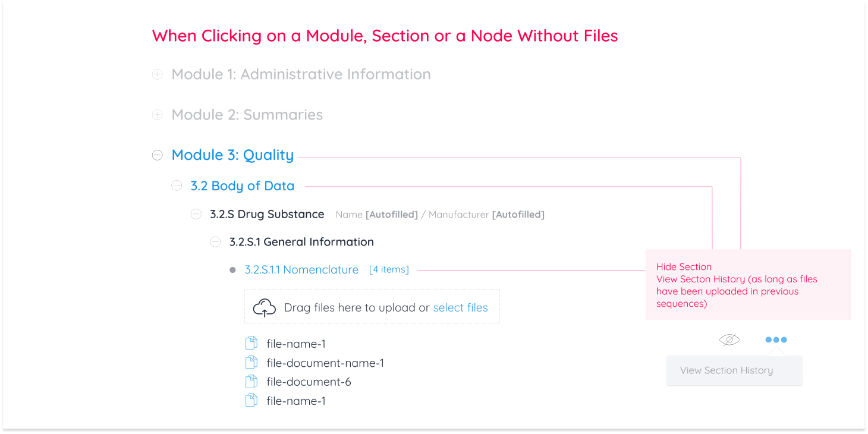This screenshot has width=868, height=434.
Task: Select View Section History menu entry
Action: 727,370
